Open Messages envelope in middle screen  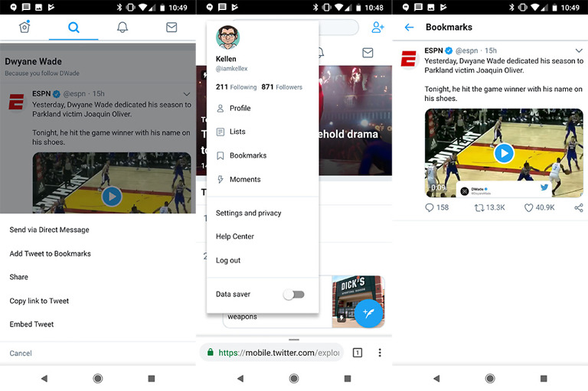(367, 53)
